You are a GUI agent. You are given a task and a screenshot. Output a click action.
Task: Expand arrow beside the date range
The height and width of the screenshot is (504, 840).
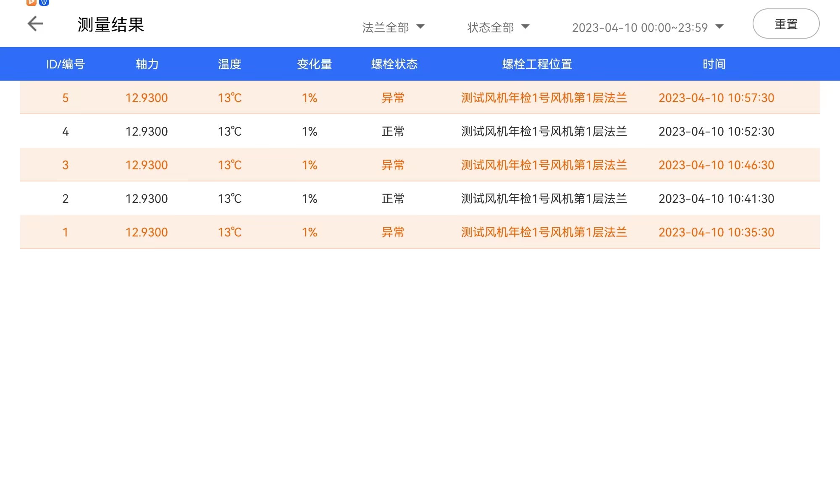coord(719,27)
